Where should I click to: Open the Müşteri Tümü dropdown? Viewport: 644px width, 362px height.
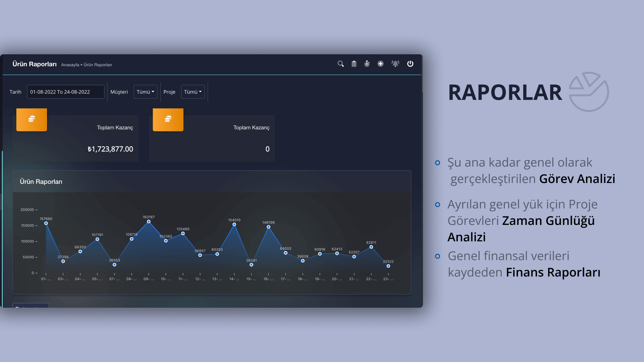(145, 92)
